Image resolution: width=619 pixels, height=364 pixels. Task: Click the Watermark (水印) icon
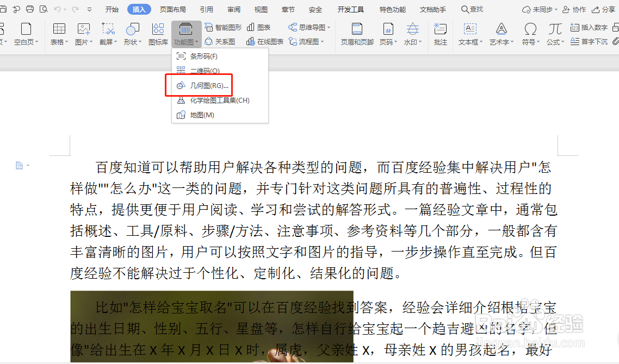point(412,29)
